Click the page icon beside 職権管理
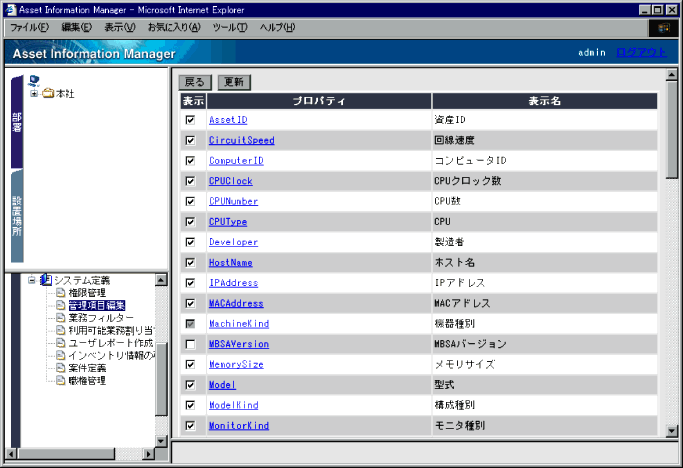683x468 pixels. (61, 380)
